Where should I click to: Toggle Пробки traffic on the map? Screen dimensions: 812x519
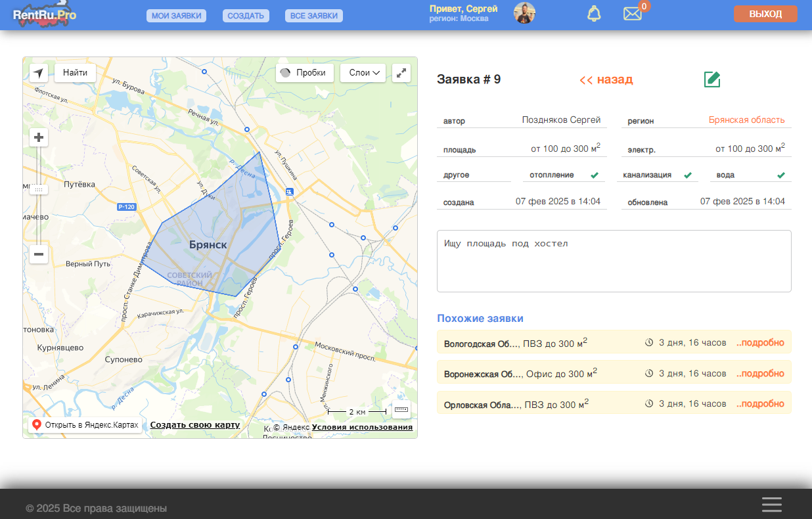pyautogui.click(x=304, y=73)
